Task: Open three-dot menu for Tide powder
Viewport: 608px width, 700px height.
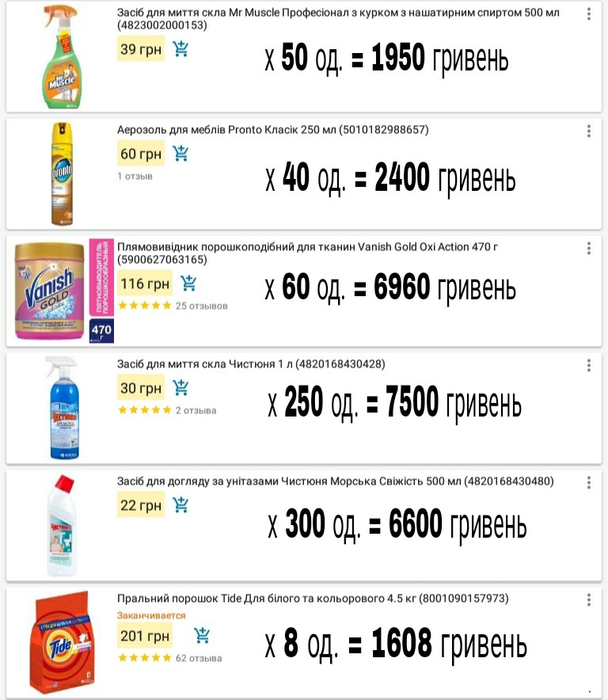Action: point(588,600)
